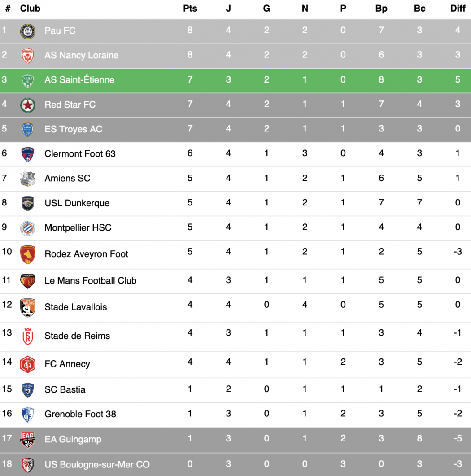
Task: Click the Bp column header
Action: coord(381,9)
